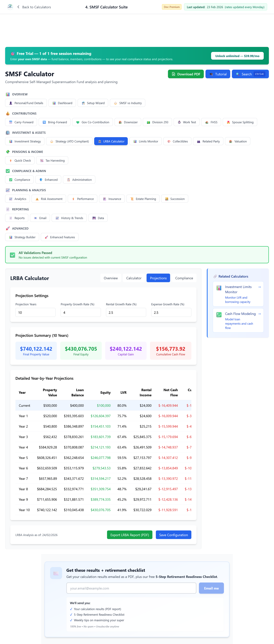Switch to the Compliance sub-tab
The width and height of the screenshot is (274, 644).
click(184, 278)
